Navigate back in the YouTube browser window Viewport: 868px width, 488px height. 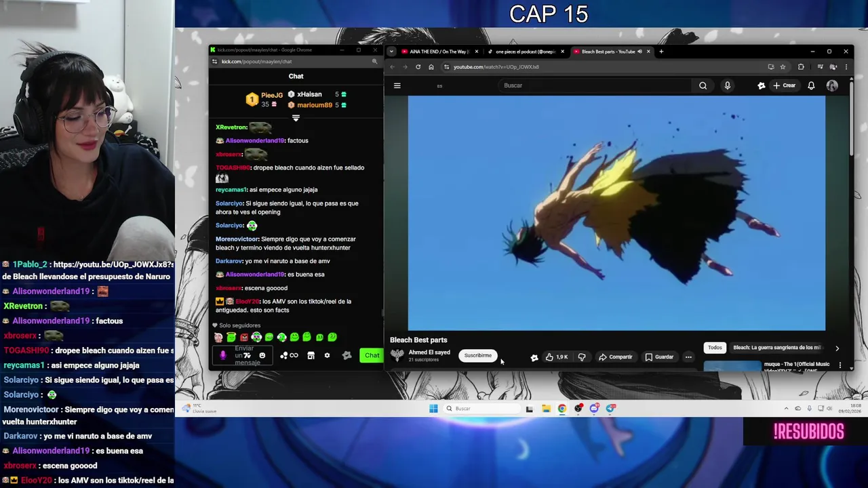392,67
